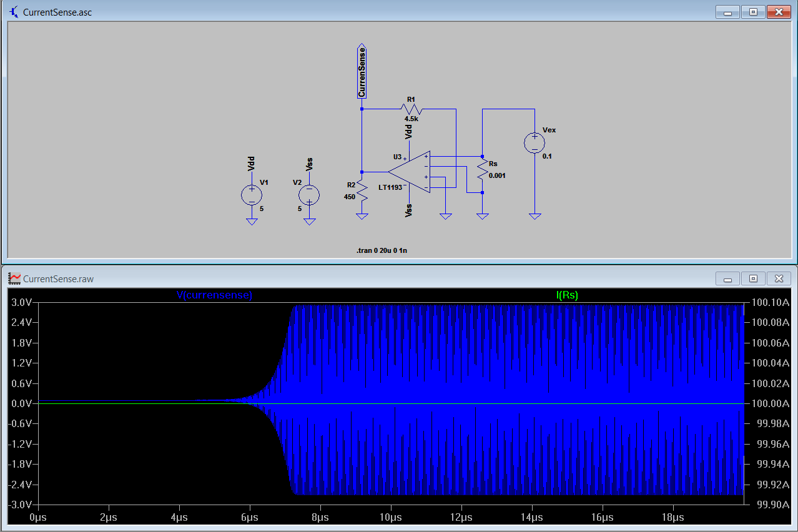Click the Vss label above V2
Image resolution: width=798 pixels, height=532 pixels.
pos(309,164)
